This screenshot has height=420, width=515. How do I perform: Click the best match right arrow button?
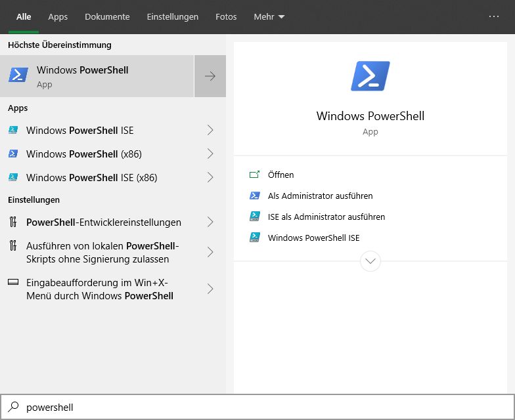pyautogui.click(x=210, y=76)
